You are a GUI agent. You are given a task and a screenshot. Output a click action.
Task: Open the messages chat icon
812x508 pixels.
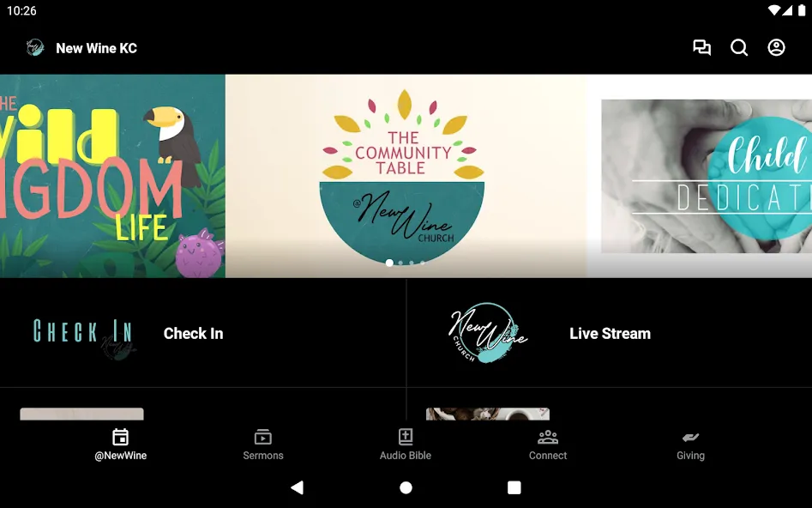tap(701, 48)
